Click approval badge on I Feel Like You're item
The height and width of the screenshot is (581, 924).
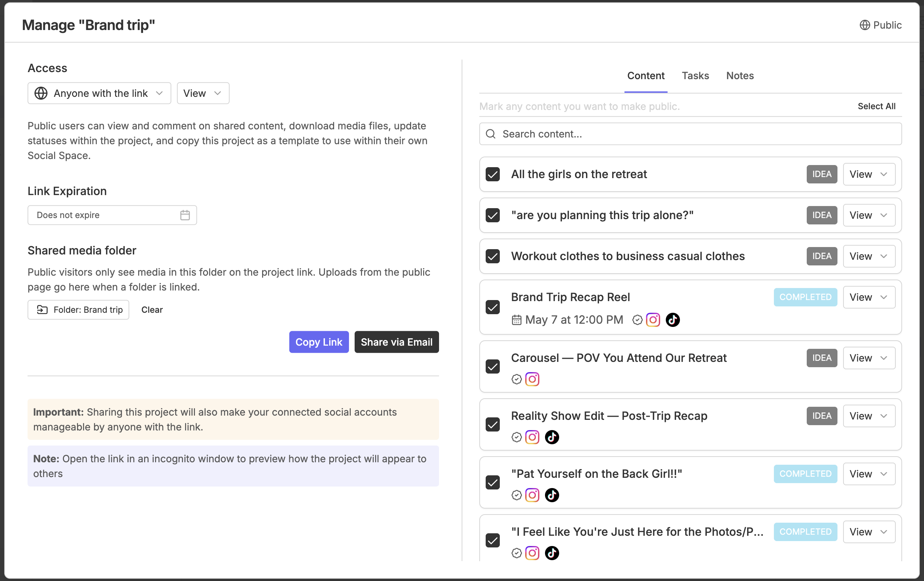click(x=516, y=553)
